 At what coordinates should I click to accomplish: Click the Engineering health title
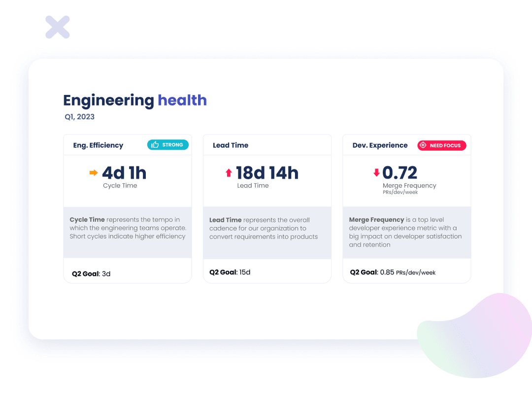pyautogui.click(x=135, y=100)
